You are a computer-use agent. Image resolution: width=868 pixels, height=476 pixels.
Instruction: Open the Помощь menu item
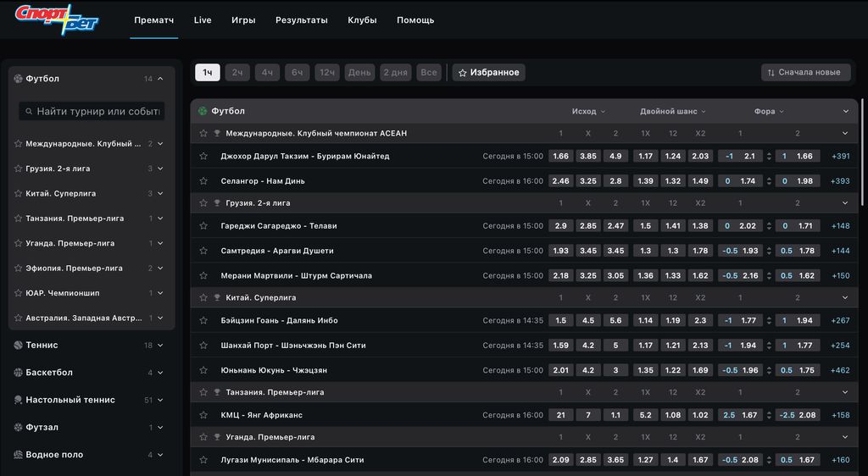tap(415, 19)
